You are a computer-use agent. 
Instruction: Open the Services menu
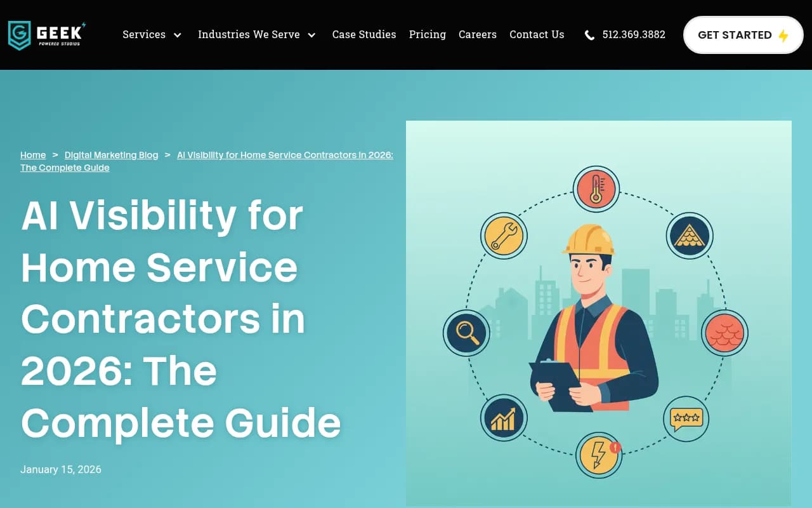tap(144, 34)
